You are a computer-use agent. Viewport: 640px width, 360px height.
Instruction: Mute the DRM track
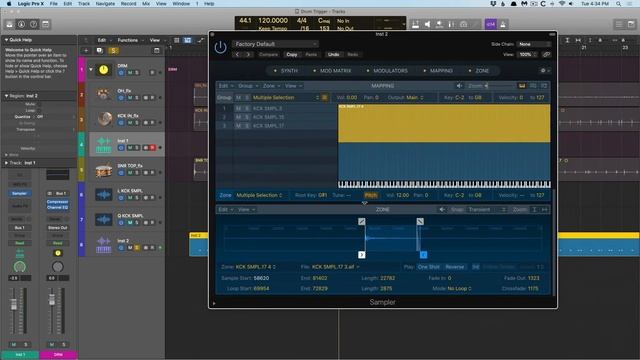pos(130,73)
